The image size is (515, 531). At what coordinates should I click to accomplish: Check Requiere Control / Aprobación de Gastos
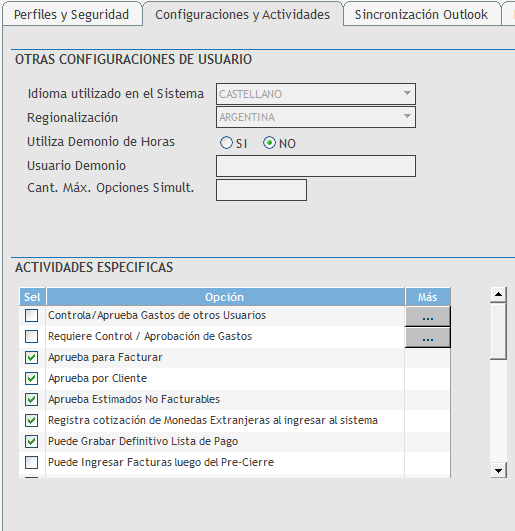(31, 337)
